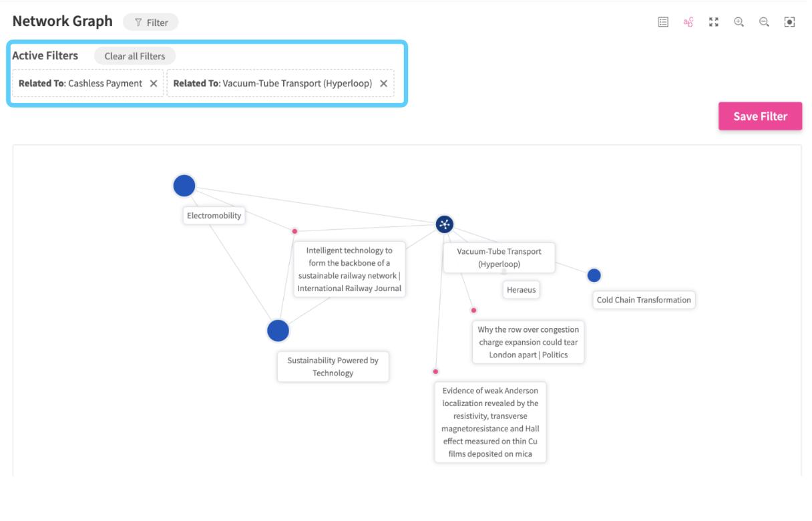Open the Filter button

[x=150, y=22]
